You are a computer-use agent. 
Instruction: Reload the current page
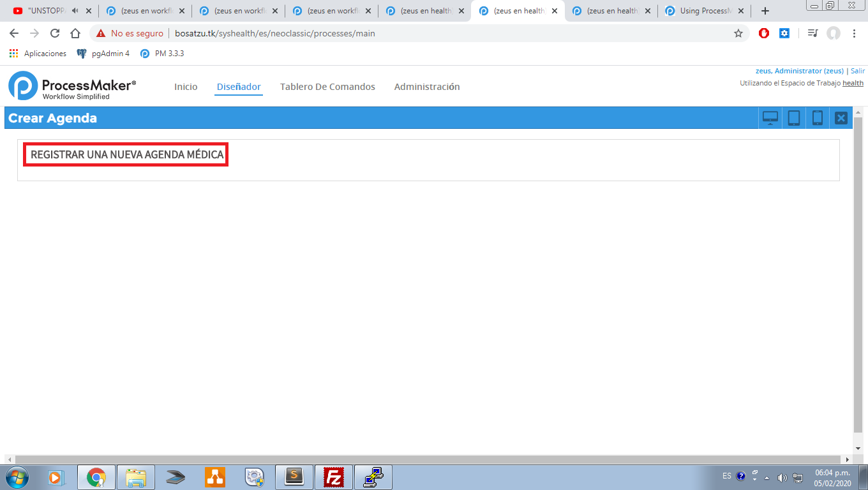coord(55,33)
